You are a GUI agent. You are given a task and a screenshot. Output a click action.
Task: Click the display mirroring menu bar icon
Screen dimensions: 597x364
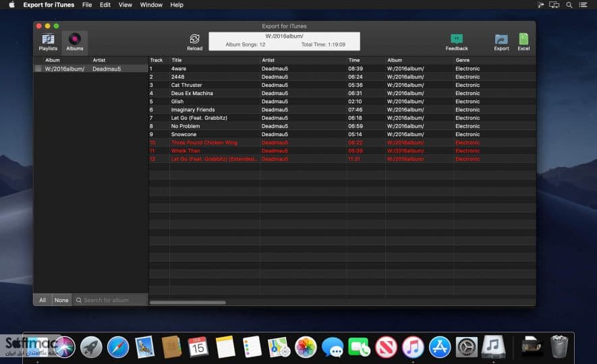pos(554,5)
